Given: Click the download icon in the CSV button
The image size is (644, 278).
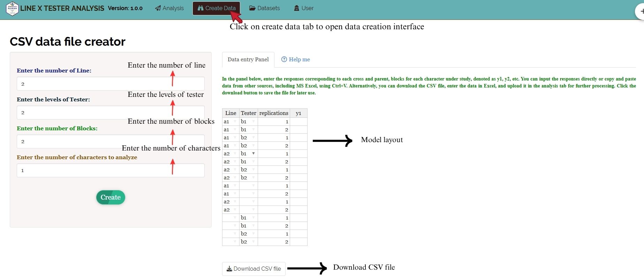Looking at the screenshot, I should click(229, 269).
